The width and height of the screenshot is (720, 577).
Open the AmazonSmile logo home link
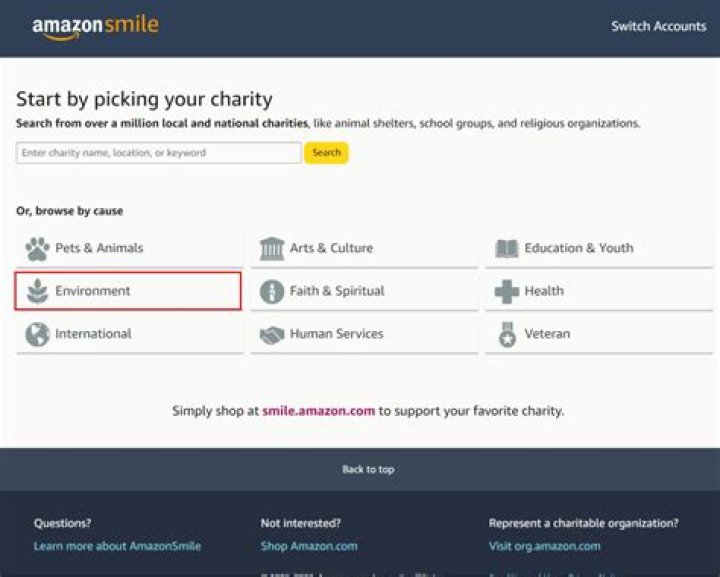click(x=95, y=27)
